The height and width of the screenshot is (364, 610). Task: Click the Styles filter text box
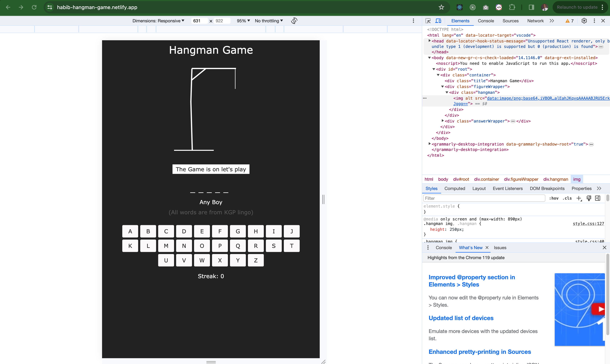pyautogui.click(x=484, y=198)
